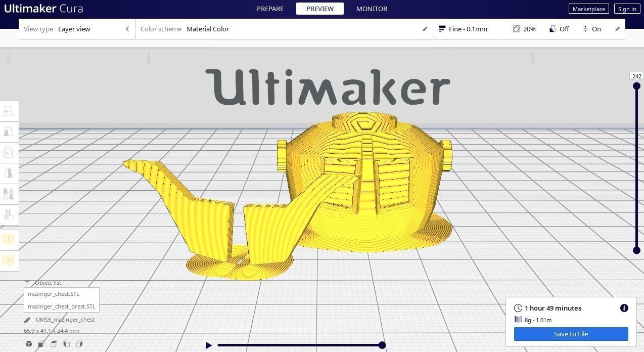The height and width of the screenshot is (352, 644).
Task: Choose extruder 1 button
Action: 9,239
